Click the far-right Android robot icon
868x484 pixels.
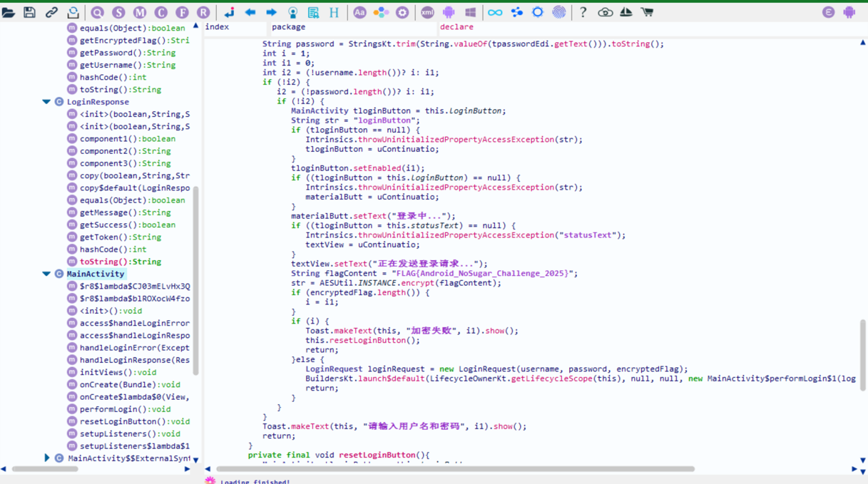[849, 12]
